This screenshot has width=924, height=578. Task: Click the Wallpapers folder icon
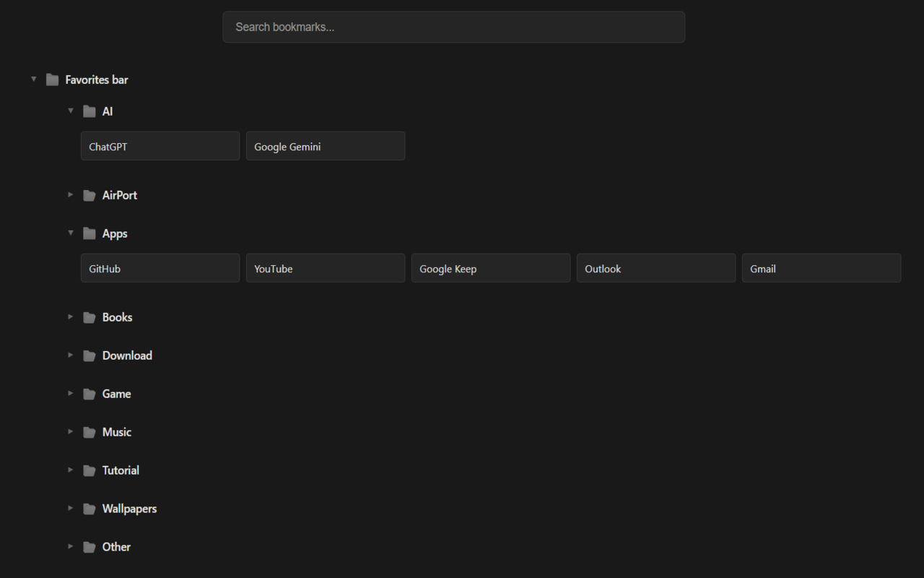90,509
